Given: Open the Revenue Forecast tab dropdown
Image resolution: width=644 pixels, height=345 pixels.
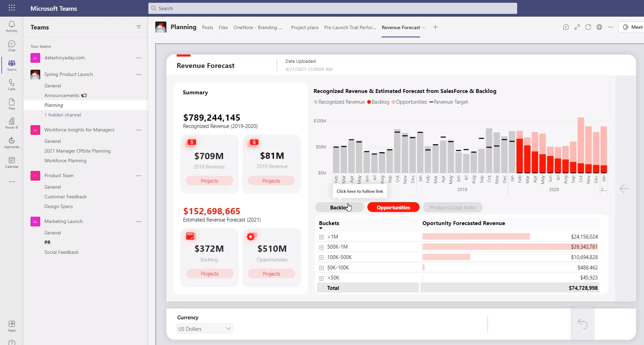Looking at the screenshot, I should point(424,28).
